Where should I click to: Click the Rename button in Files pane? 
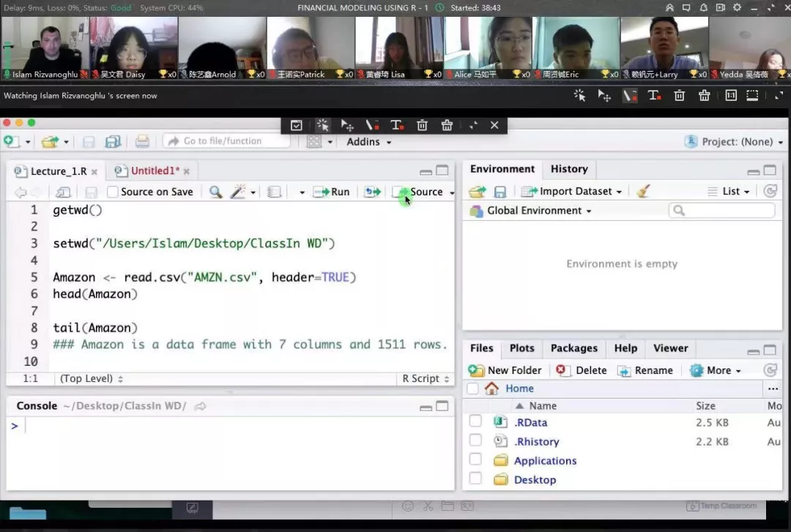[x=645, y=370]
